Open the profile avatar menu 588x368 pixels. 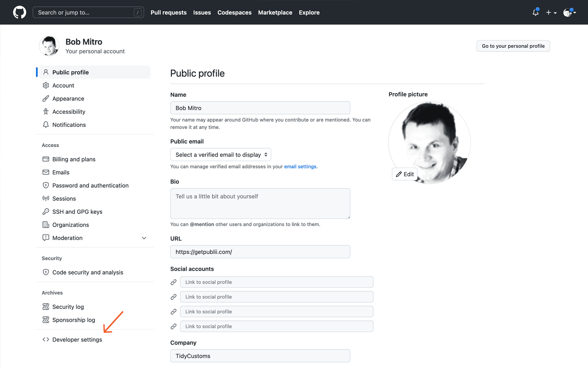[568, 13]
